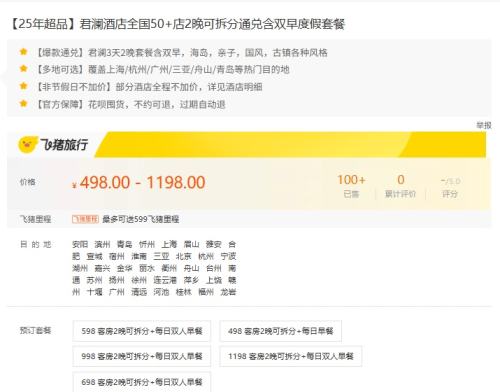Select the 998 每日双人早餐 package
This screenshot has width=500, height=392.
point(142,356)
